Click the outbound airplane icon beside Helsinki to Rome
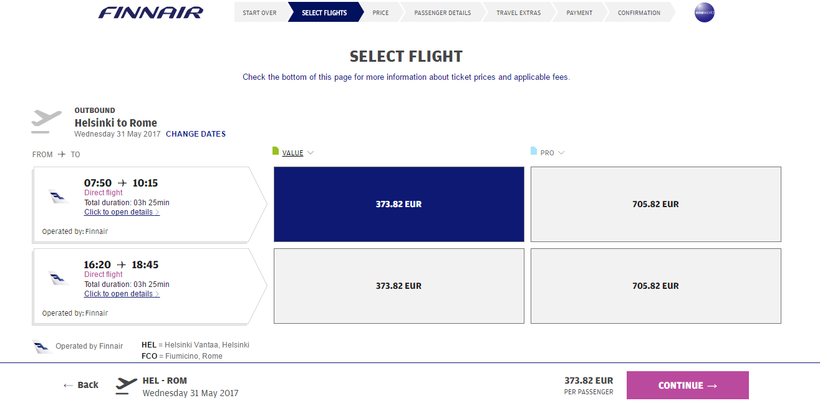Image resolution: width=820 pixels, height=403 pixels. [46, 120]
